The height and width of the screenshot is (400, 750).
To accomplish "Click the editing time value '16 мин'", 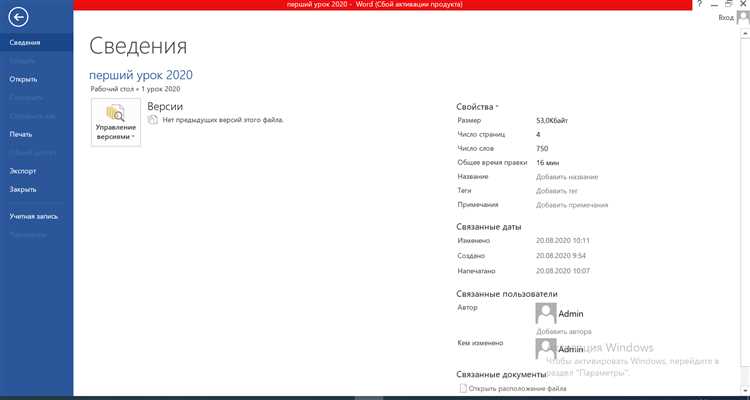I will pos(547,163).
